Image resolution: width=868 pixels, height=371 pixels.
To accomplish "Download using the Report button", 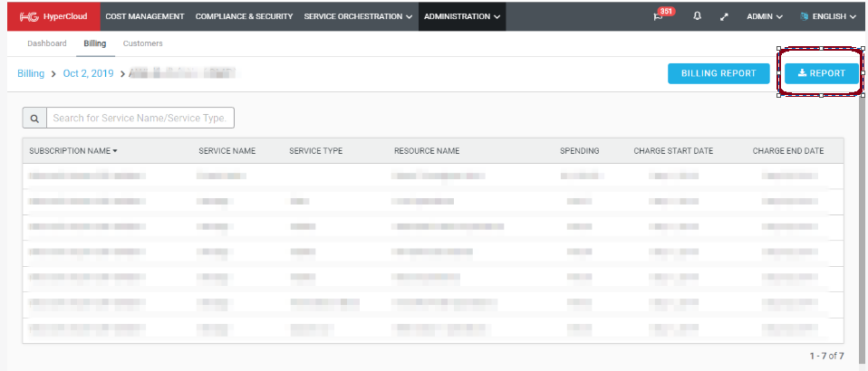I will pos(821,73).
